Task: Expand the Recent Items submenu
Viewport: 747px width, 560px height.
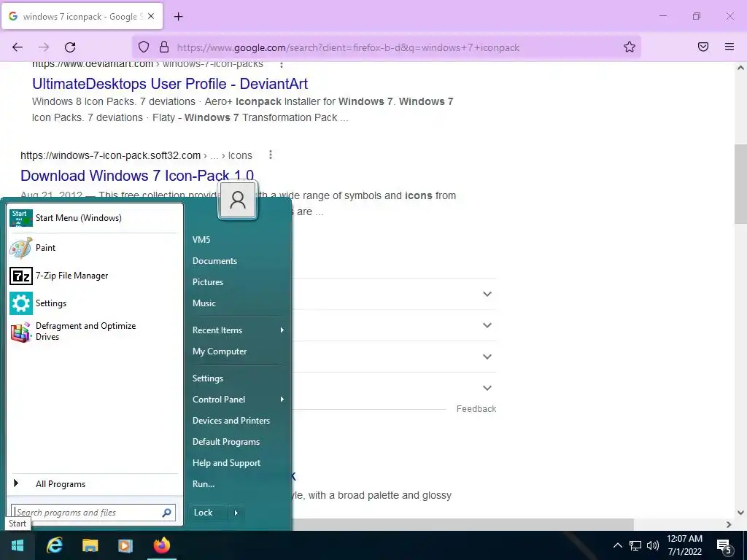Action: (239, 330)
